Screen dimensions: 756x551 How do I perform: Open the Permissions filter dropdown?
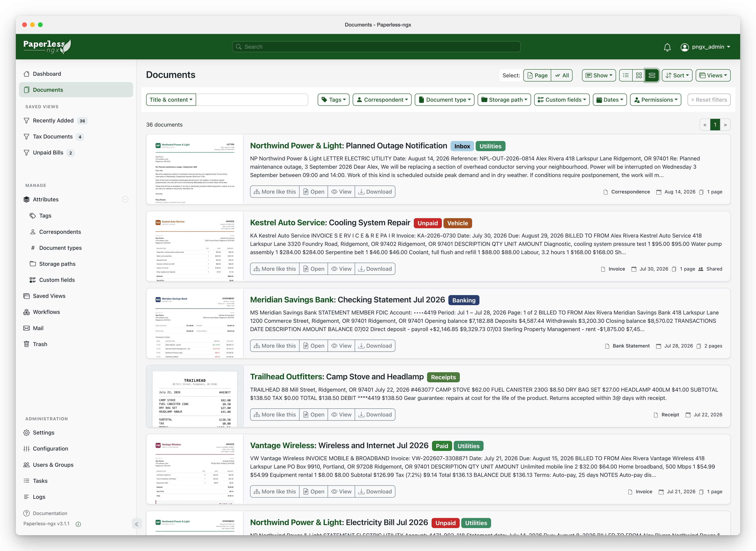coord(656,100)
